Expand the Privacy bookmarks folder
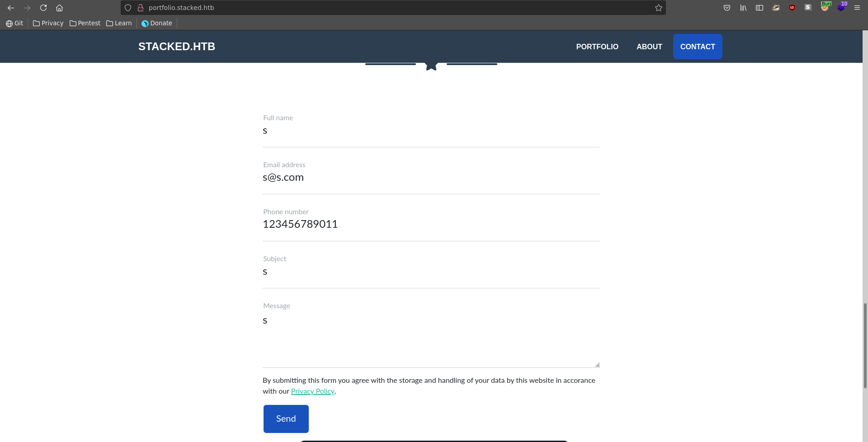Image resolution: width=868 pixels, height=442 pixels. pos(48,23)
